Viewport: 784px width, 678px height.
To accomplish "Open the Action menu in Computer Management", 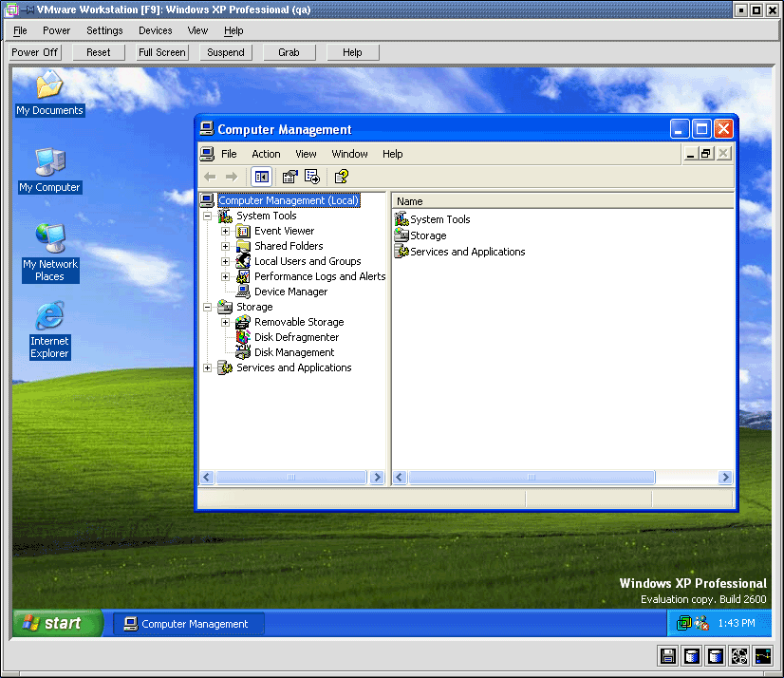I will click(x=266, y=154).
